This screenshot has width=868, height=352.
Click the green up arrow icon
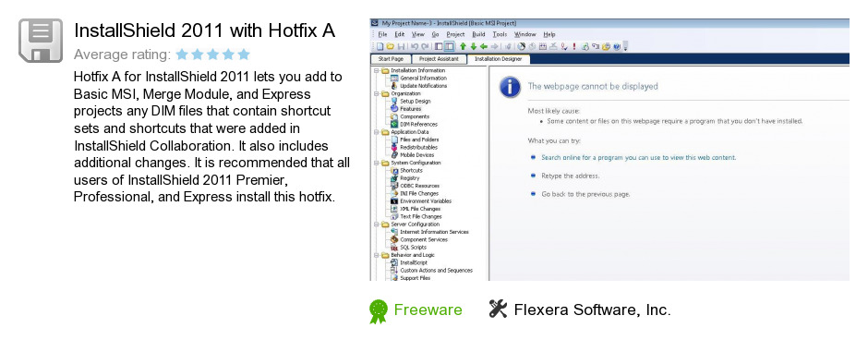click(x=463, y=46)
